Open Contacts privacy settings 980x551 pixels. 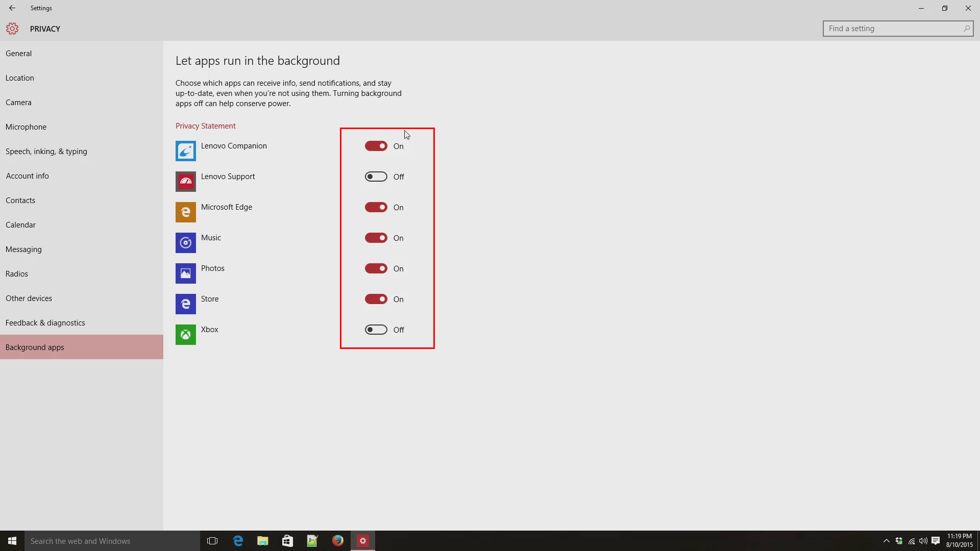click(82, 201)
